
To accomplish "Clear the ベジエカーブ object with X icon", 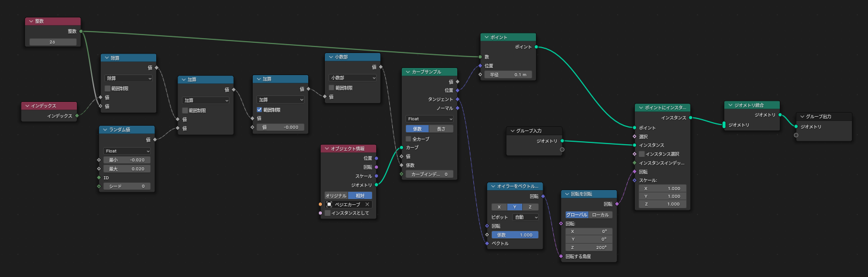I will 367,204.
